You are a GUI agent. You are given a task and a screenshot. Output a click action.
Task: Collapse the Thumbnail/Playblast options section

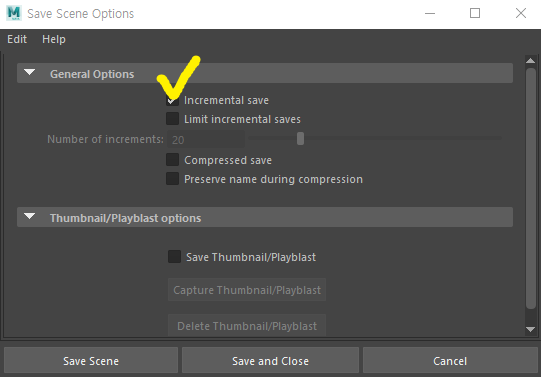[30, 217]
